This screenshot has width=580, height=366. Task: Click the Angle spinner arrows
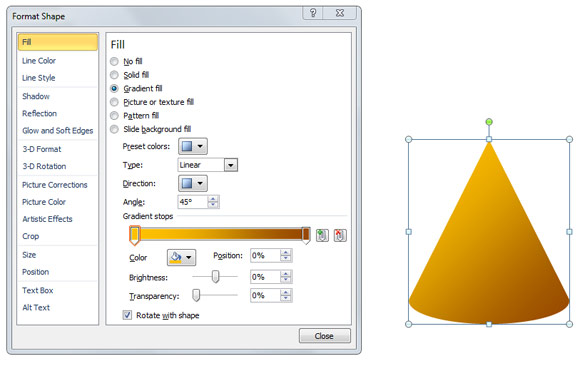(x=213, y=202)
